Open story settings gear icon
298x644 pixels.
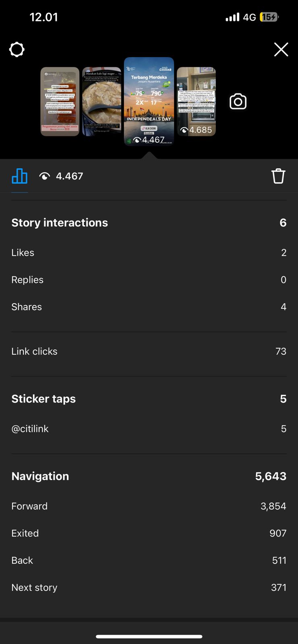point(17,50)
